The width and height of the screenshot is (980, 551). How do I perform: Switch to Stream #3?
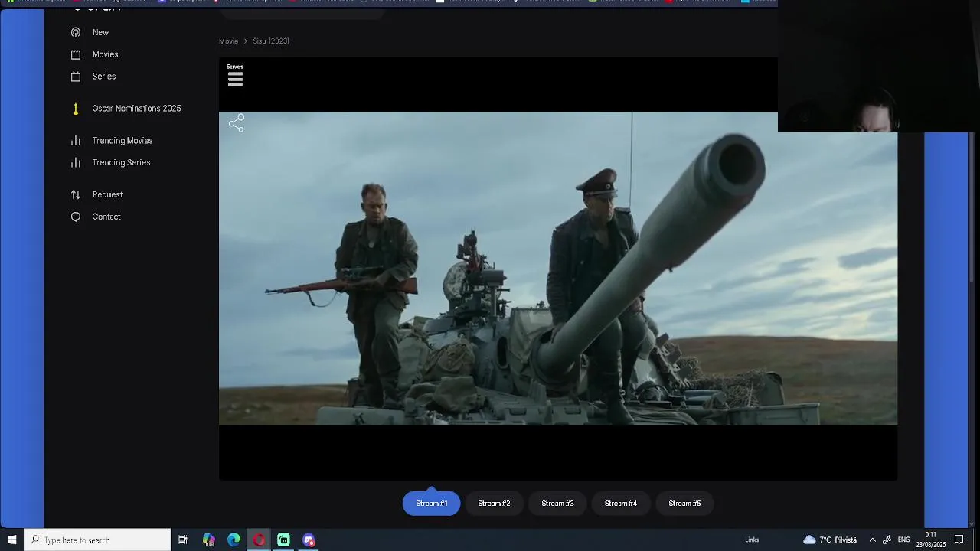click(557, 504)
